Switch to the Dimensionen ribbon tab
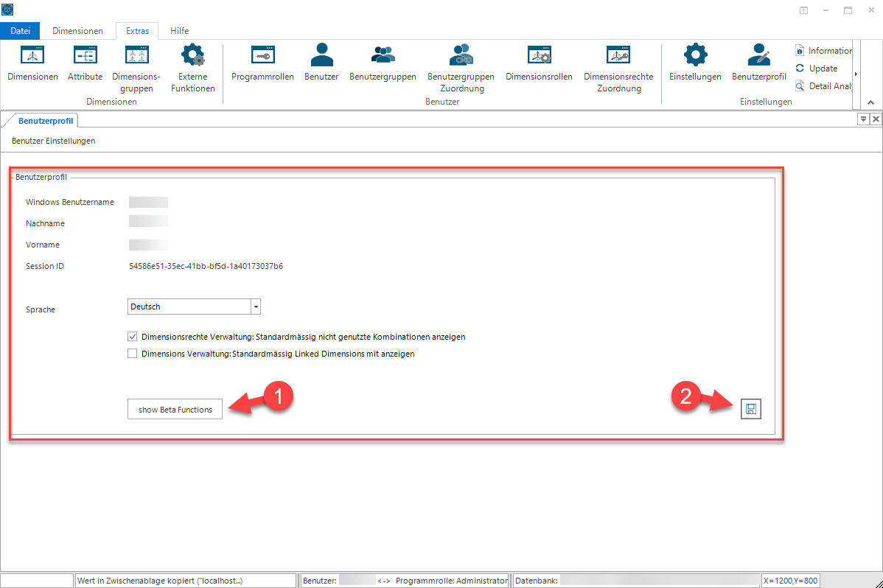This screenshot has width=883, height=588. 77,30
